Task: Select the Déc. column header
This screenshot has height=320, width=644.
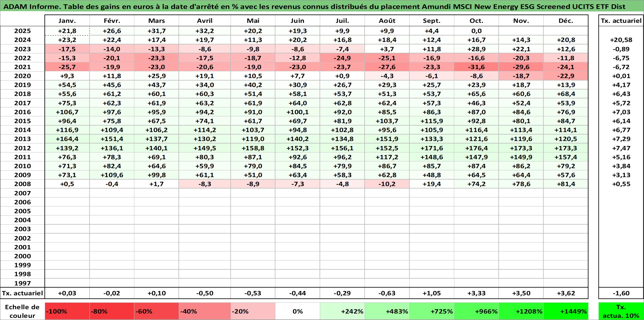Action: tap(566, 21)
